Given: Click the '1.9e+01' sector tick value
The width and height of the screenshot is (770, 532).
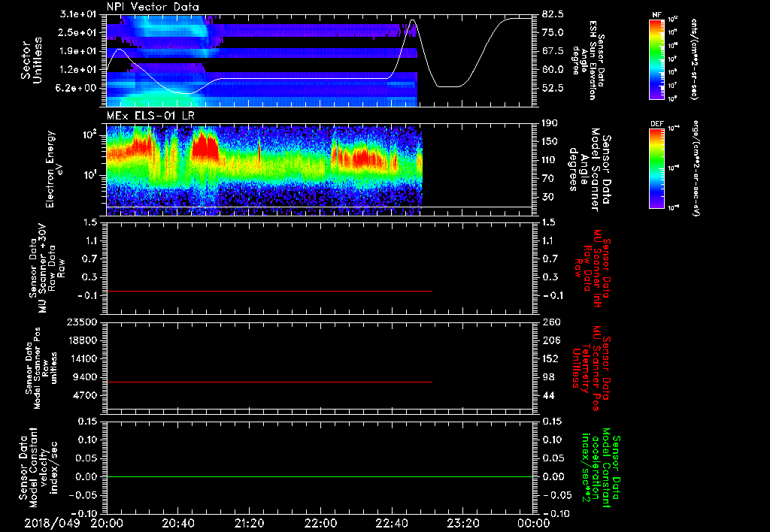Looking at the screenshot, I should coord(77,51).
